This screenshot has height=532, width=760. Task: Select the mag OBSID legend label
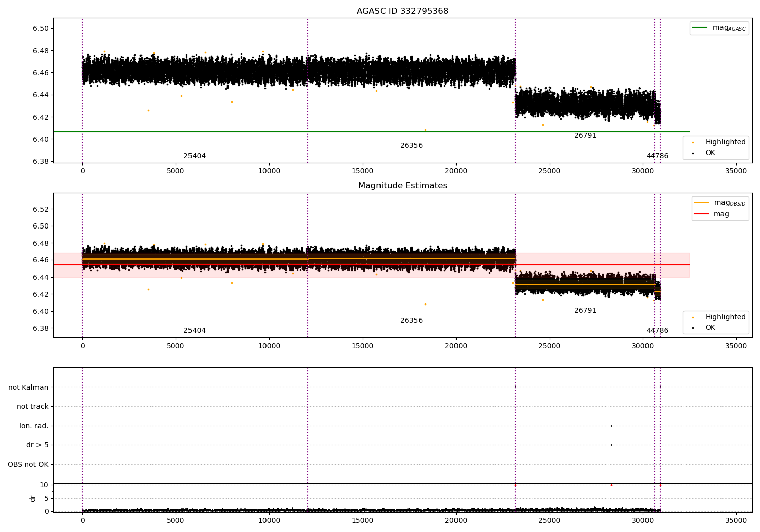coord(730,203)
